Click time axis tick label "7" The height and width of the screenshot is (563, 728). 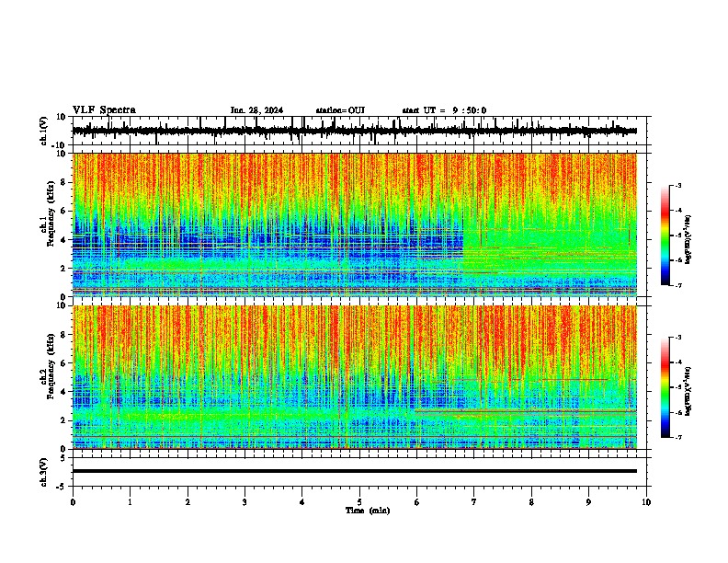pyautogui.click(x=474, y=502)
